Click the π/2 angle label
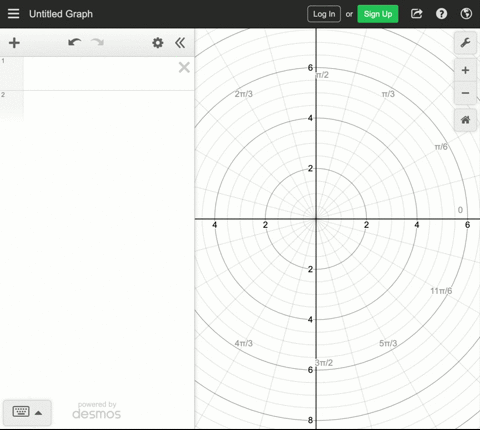 tap(322, 75)
